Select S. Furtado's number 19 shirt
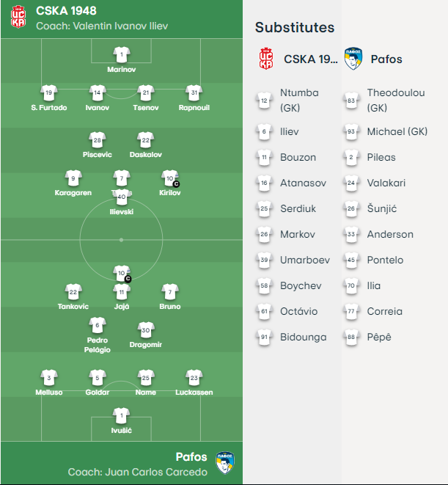This screenshot has height=485, width=448. (x=49, y=92)
